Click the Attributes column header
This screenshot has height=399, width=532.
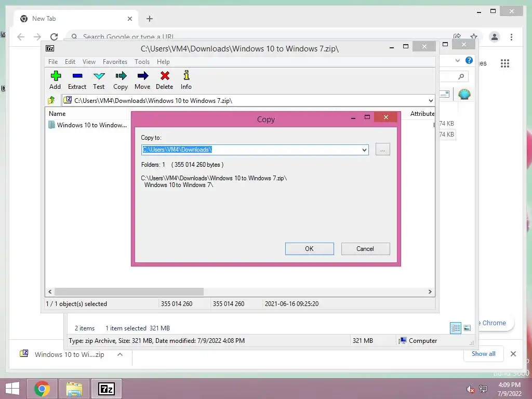[422, 114]
